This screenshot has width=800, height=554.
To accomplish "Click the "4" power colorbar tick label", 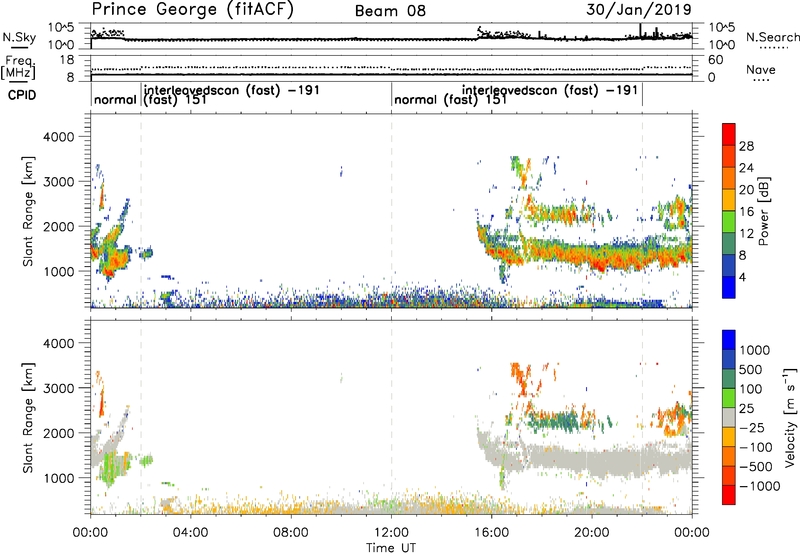I will tap(743, 278).
